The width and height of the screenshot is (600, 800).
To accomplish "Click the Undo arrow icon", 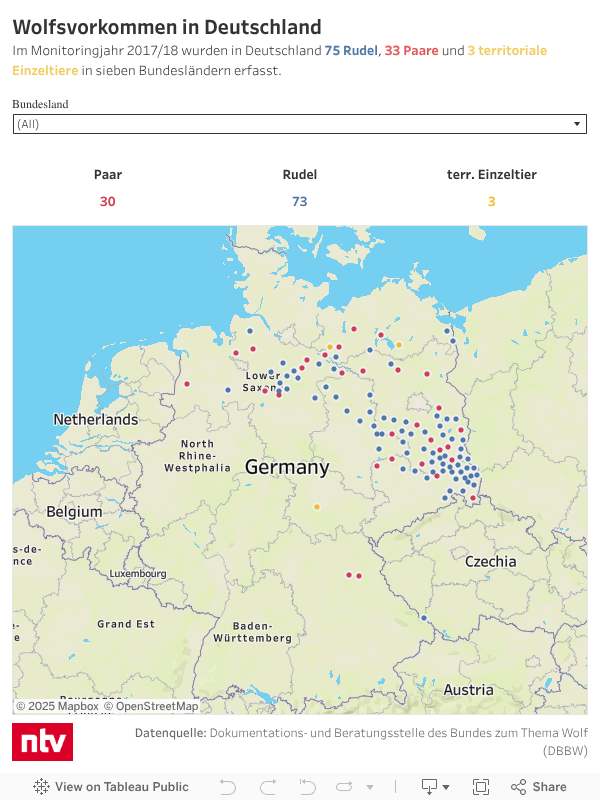I will [227, 787].
